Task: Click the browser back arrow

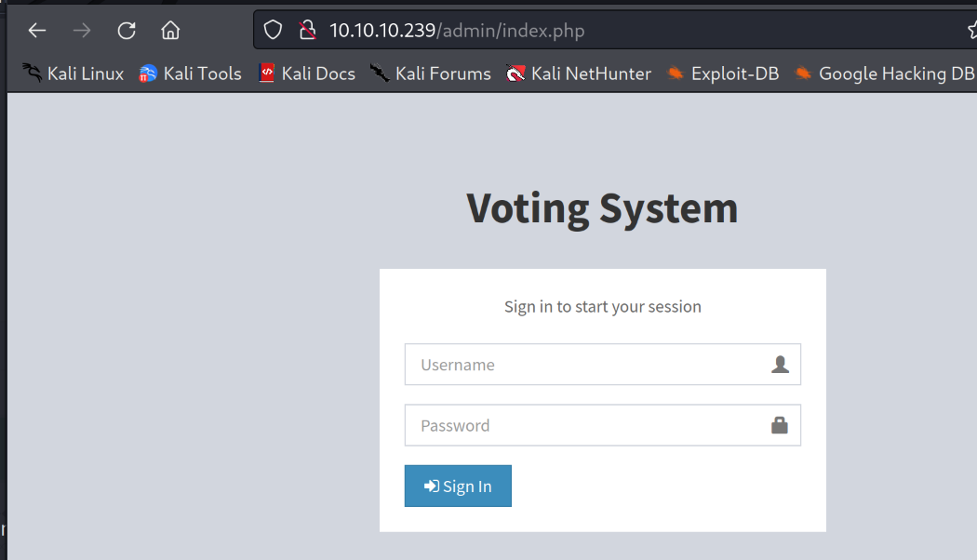Action: pyautogui.click(x=36, y=31)
